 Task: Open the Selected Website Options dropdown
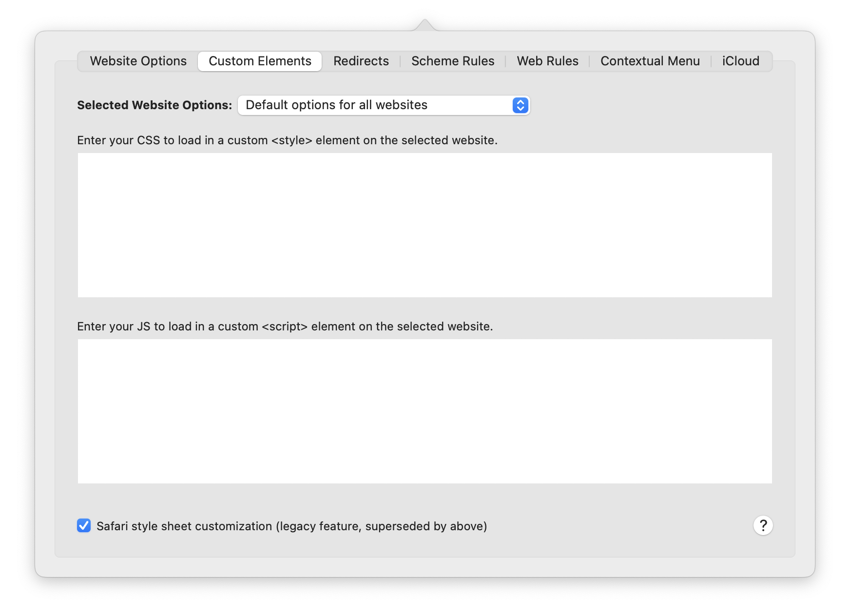click(x=384, y=105)
